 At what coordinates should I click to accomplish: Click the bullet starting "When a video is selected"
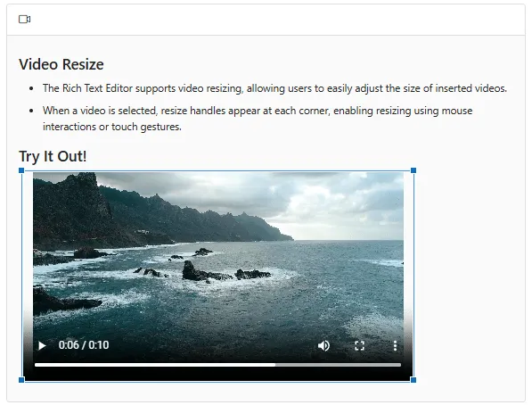tap(258, 119)
